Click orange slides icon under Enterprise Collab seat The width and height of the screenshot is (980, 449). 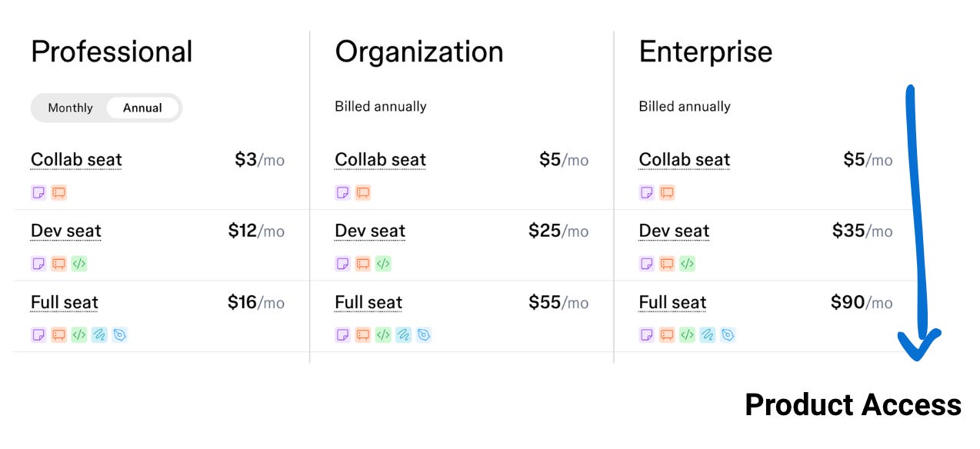point(666,192)
